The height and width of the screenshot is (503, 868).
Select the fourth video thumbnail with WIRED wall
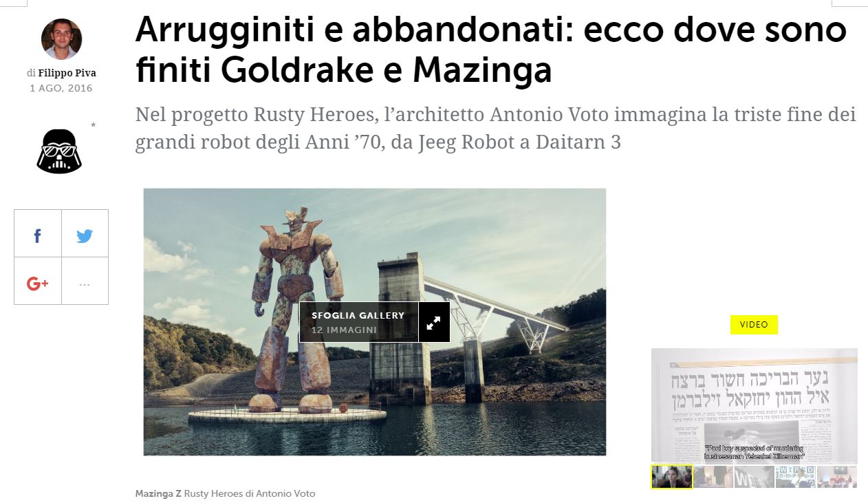(796, 477)
